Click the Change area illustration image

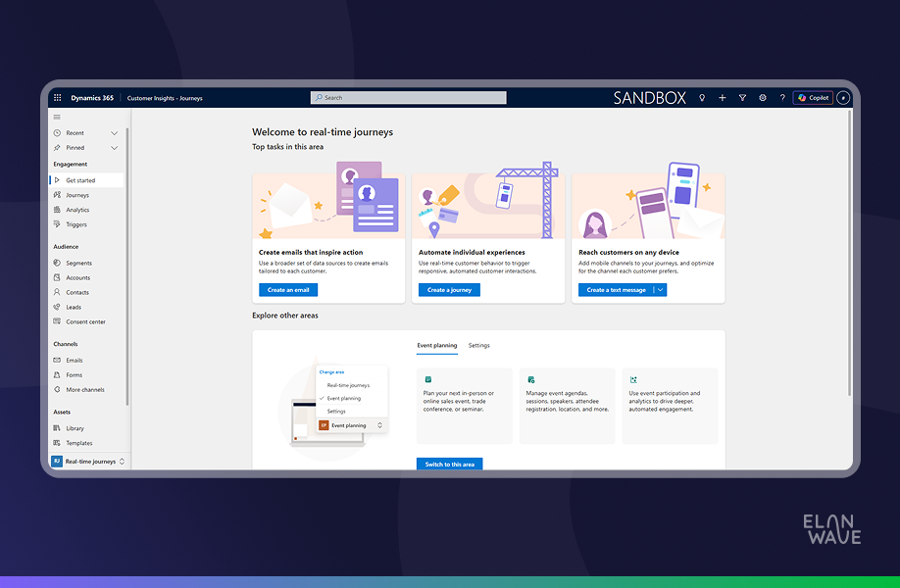[x=333, y=409]
